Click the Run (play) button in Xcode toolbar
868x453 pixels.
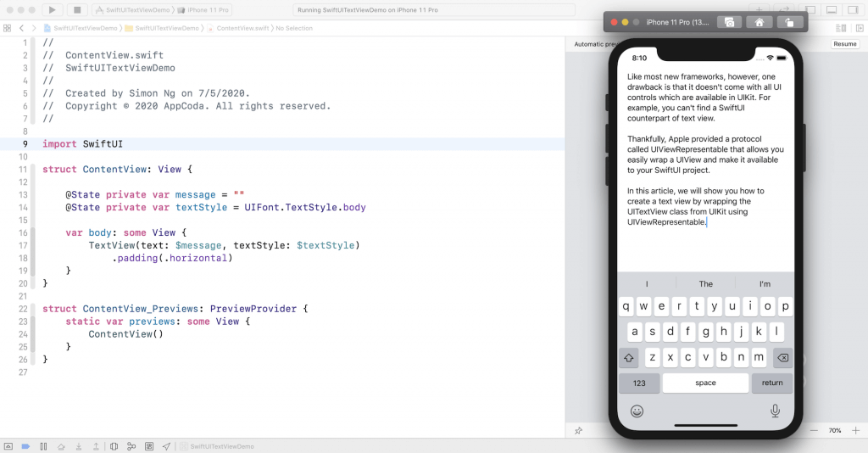click(52, 10)
